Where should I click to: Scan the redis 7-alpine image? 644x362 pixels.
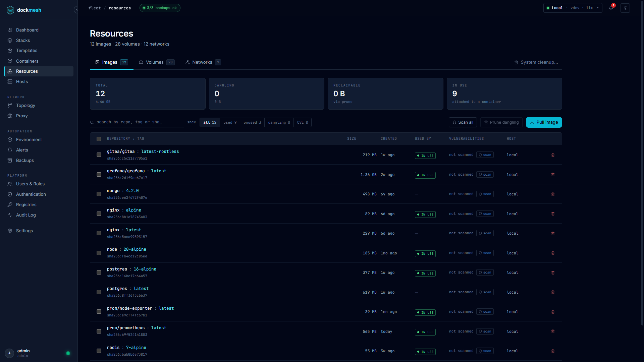pos(485,351)
